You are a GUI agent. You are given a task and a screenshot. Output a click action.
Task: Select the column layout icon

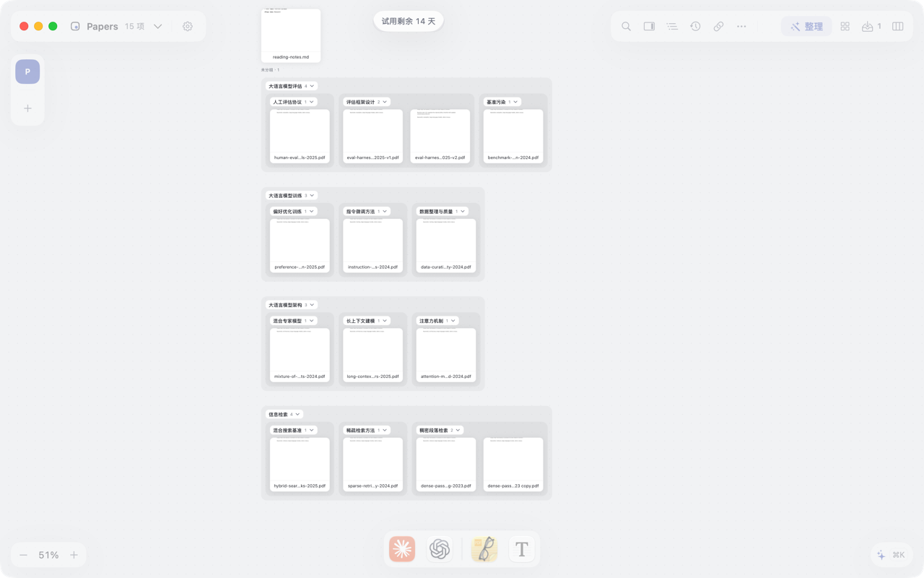(897, 27)
